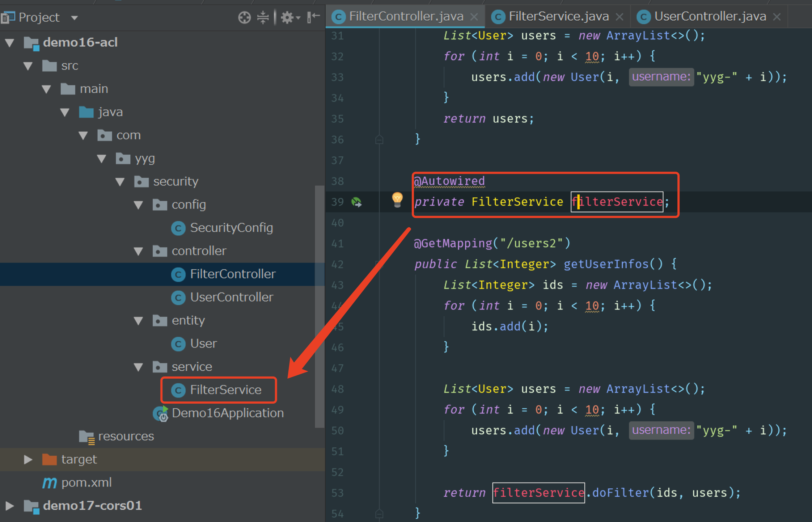Click the yellow light bulb intention icon

tap(397, 199)
